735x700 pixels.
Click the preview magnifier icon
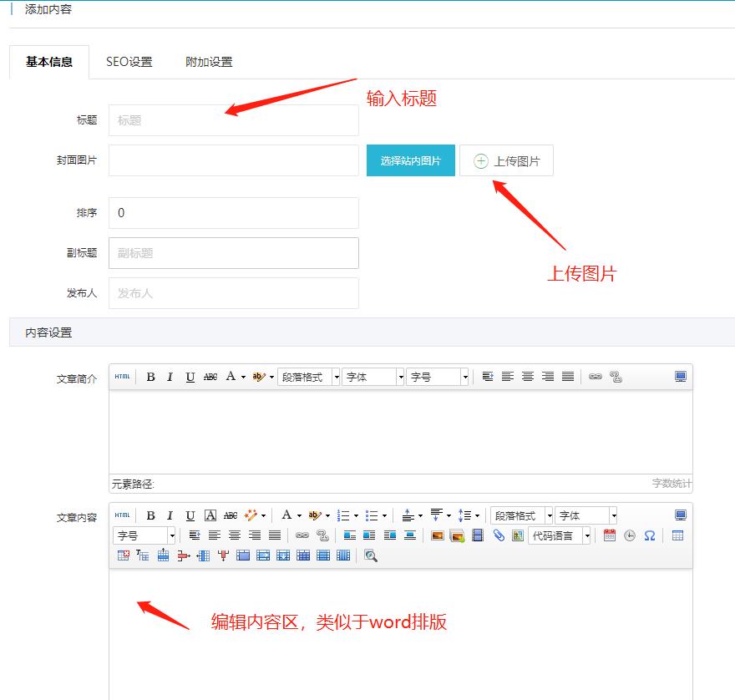pos(371,555)
